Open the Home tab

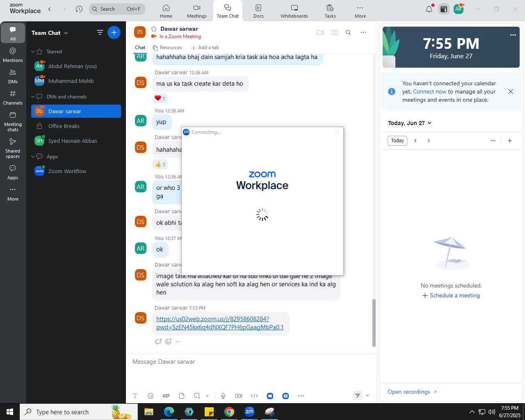(x=166, y=11)
